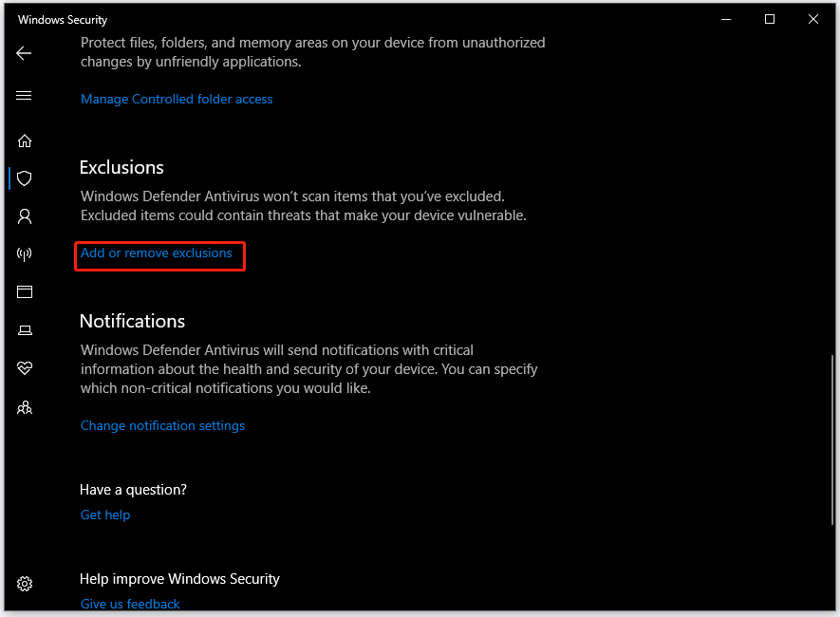Go back using the back arrow
The image size is (840, 617).
point(24,53)
